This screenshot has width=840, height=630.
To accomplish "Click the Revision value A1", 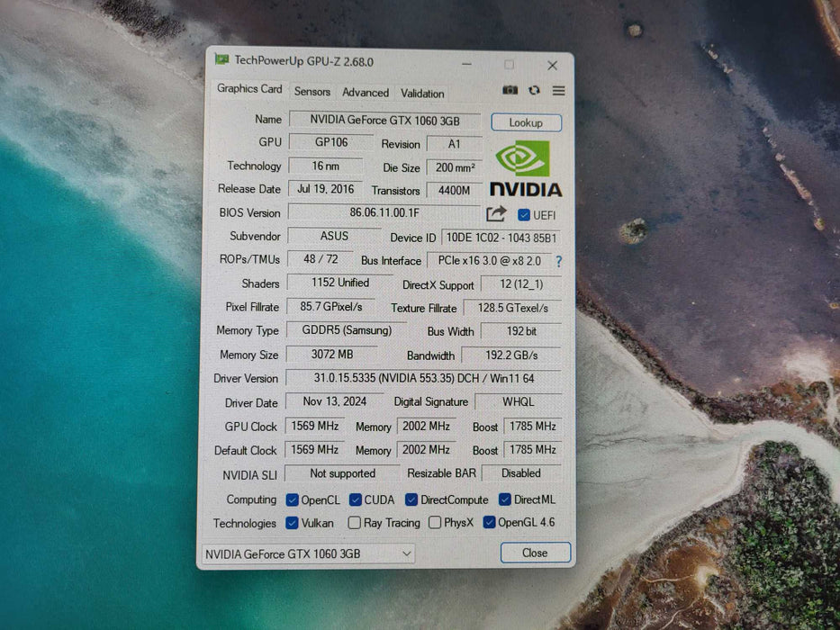I will (x=455, y=144).
